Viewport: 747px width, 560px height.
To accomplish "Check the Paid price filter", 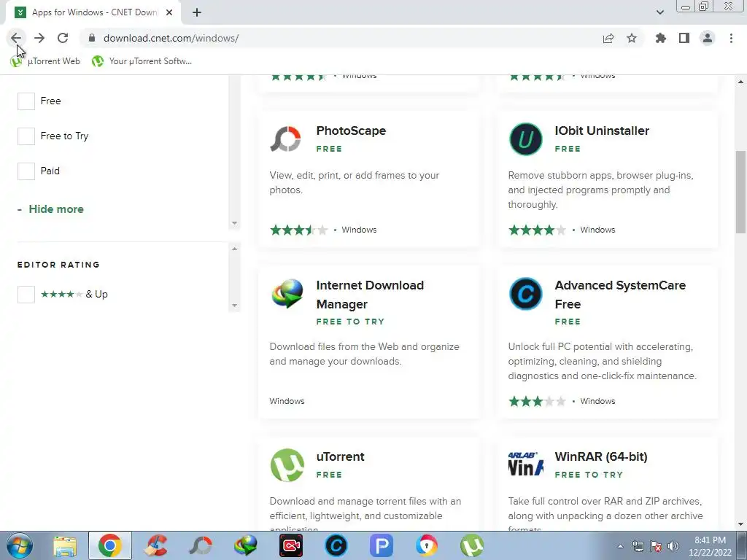I will coord(26,171).
